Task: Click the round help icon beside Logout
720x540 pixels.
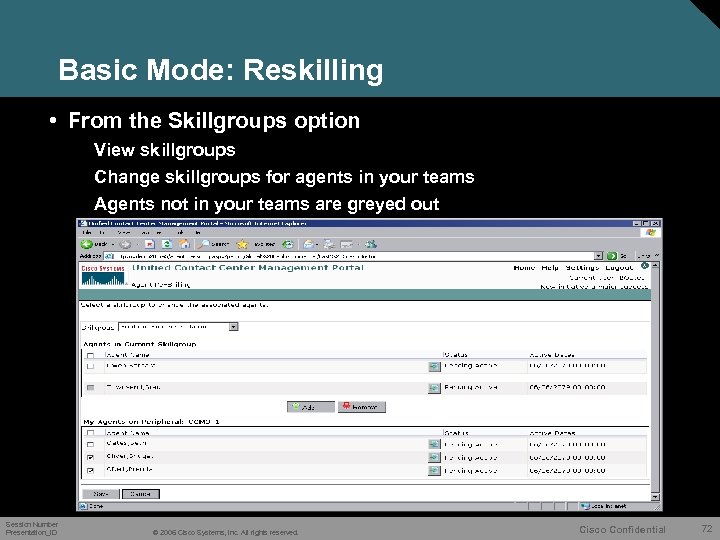Action: click(x=645, y=266)
